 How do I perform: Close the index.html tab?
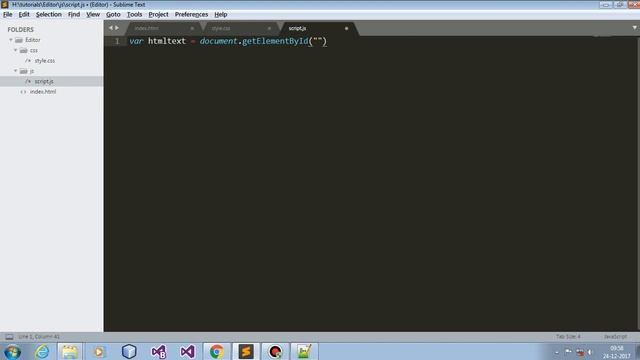[192, 28]
